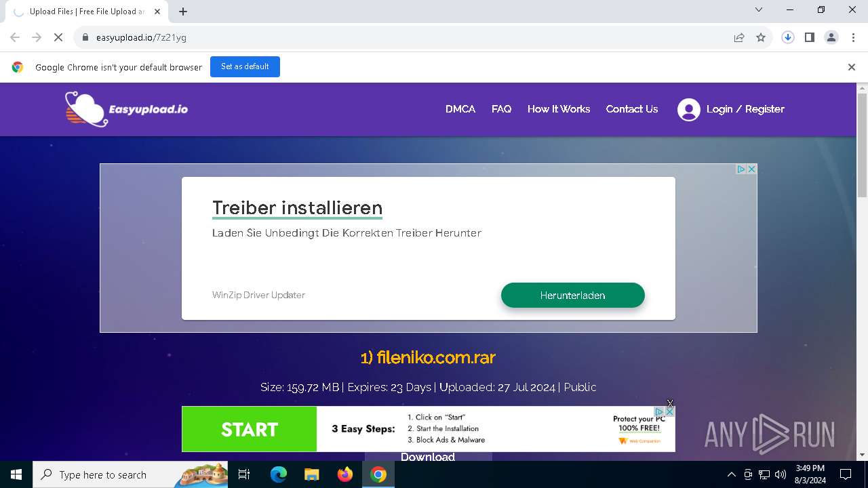Open File Explorer from taskbar
868x488 pixels.
[311, 474]
